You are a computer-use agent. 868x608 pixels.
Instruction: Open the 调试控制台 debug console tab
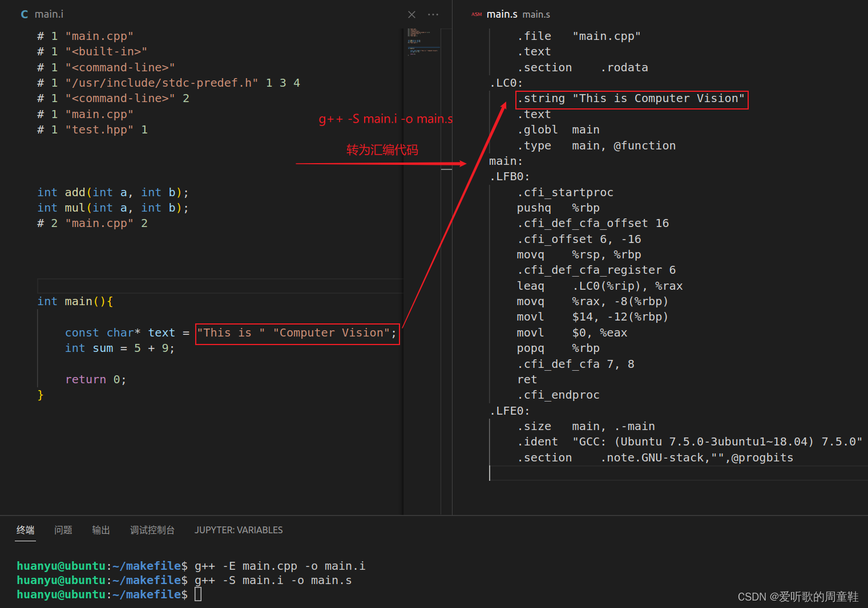pos(152,530)
